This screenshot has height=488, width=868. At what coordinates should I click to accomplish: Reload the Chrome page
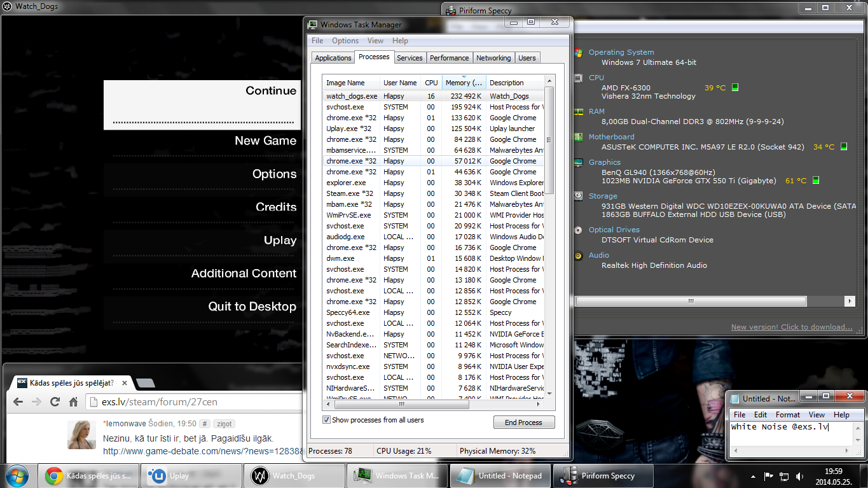point(55,401)
